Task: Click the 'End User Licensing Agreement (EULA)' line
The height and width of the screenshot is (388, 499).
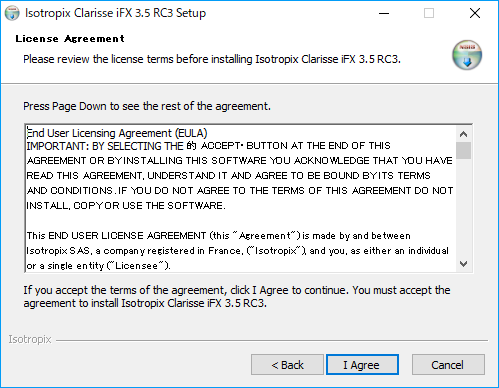Action: click(117, 133)
